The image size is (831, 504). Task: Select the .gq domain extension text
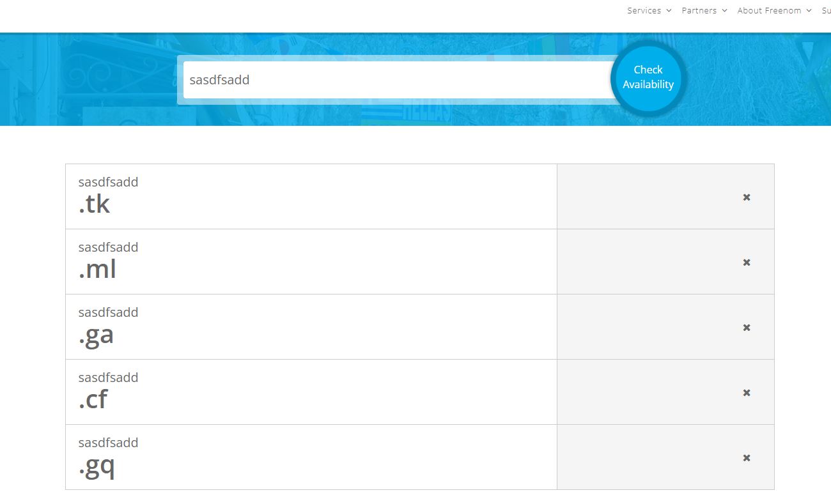coord(97,467)
